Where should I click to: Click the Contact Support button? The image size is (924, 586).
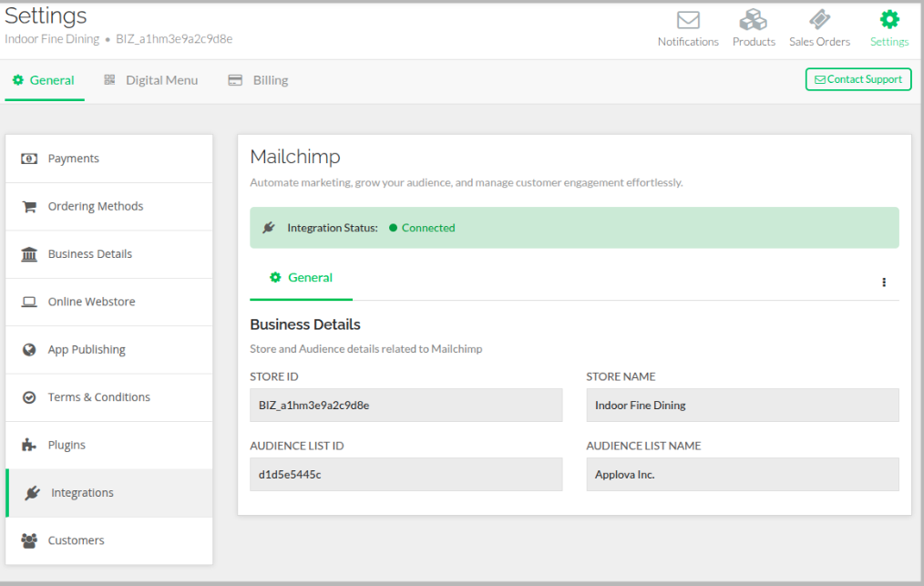(x=857, y=79)
